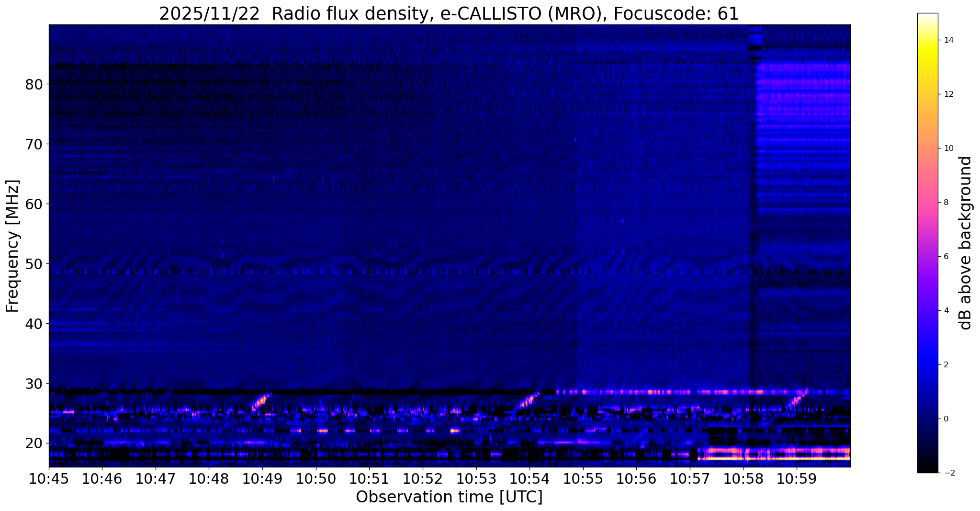Click the 80 tick on the frequency axis
The image size is (980, 511).
(x=34, y=84)
